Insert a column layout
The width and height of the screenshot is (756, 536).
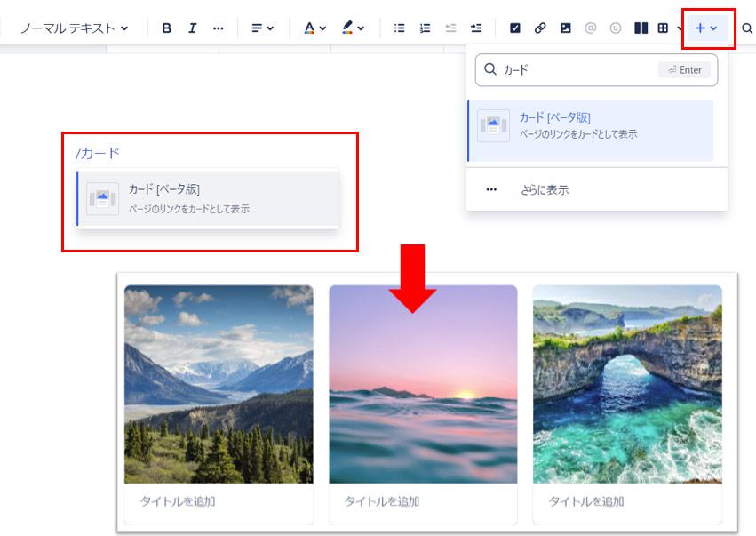coord(641,28)
